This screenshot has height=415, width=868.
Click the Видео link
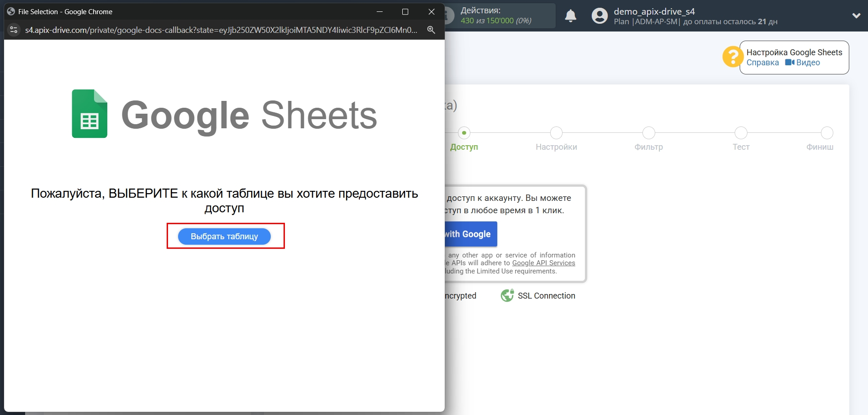coord(808,62)
